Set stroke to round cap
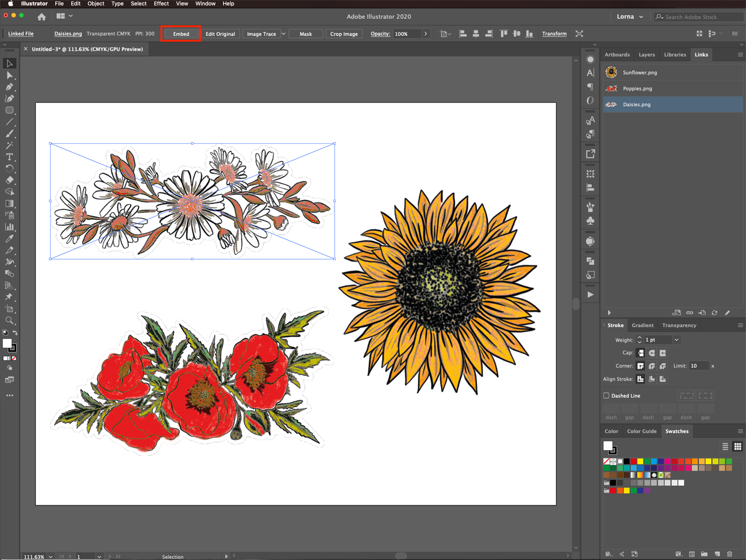The image size is (746, 560). [x=652, y=353]
